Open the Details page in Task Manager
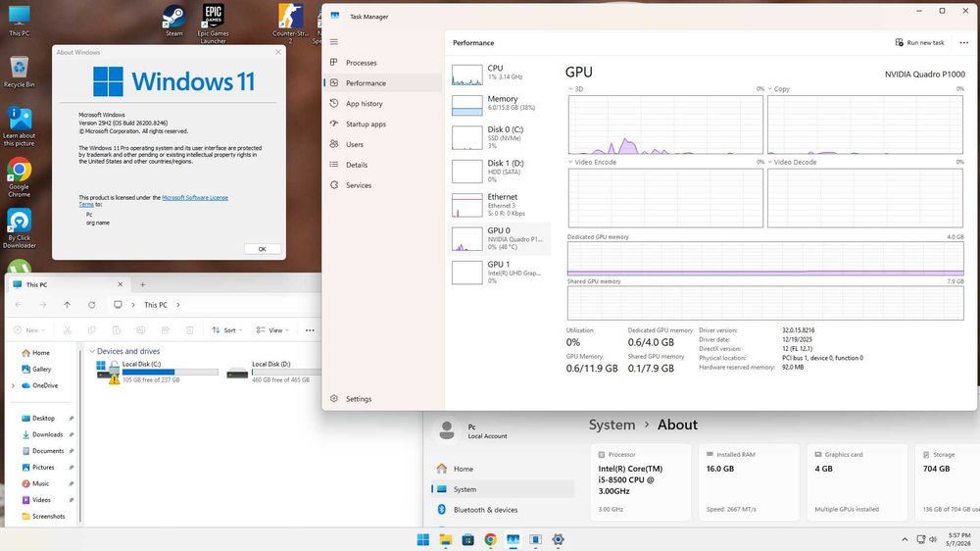Image resolution: width=980 pixels, height=551 pixels. (382, 165)
